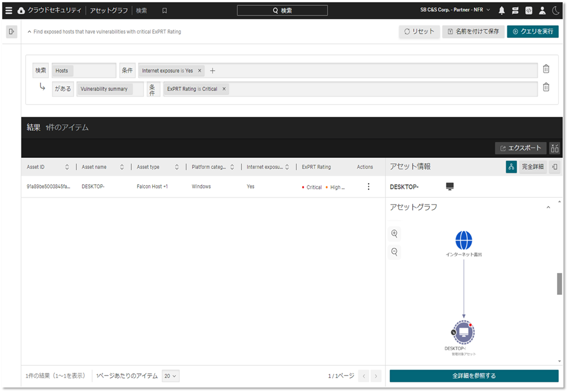568x392 pixels.
Task: Delete the Vulnerability summary row
Action: coord(546,87)
